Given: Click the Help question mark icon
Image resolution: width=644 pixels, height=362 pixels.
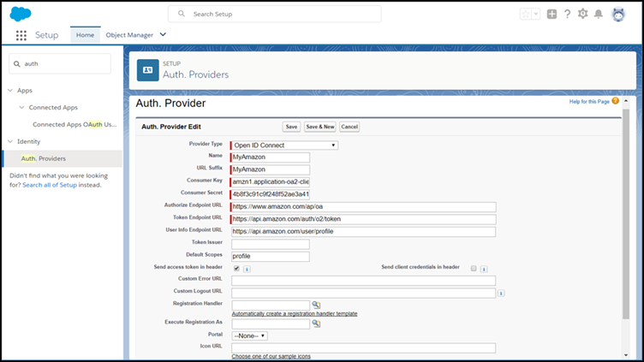Looking at the screenshot, I should tap(567, 14).
